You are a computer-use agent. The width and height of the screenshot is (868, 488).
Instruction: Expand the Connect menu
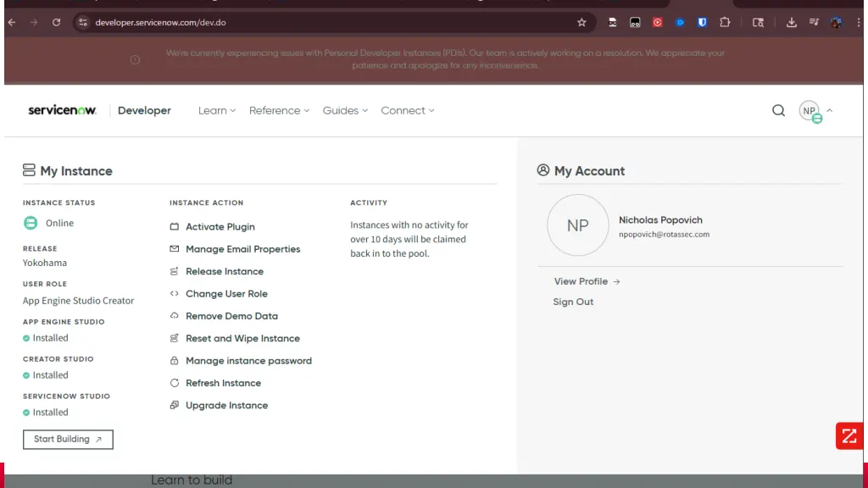(x=408, y=111)
